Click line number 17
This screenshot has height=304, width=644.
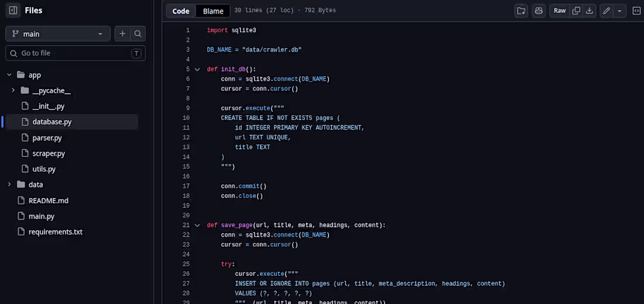point(186,186)
